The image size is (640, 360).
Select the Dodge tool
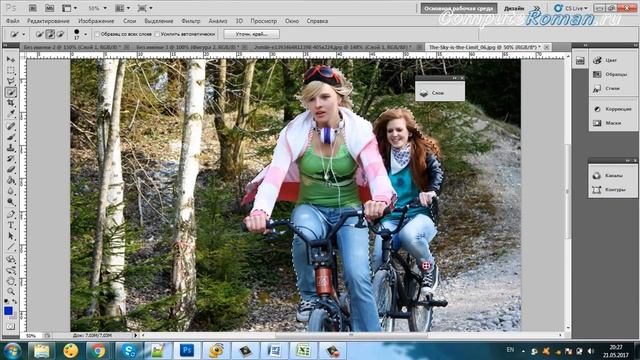click(x=11, y=202)
